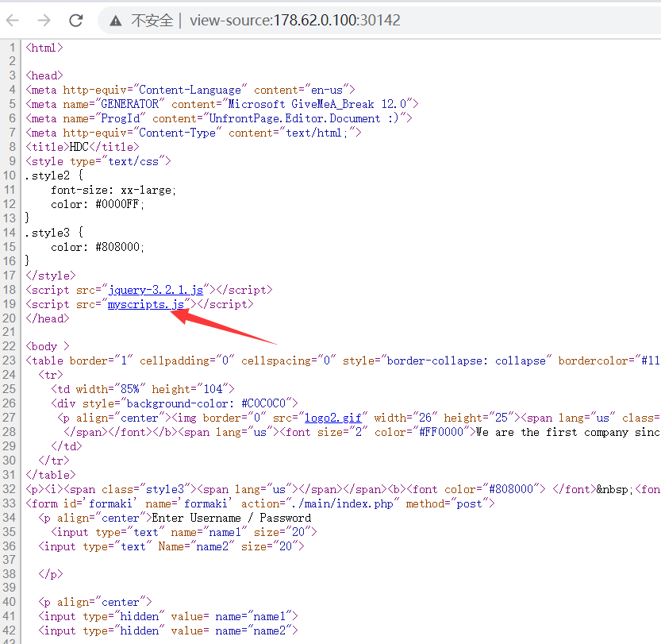Click the style type="text/css" line
661x644 pixels.
click(x=98, y=161)
